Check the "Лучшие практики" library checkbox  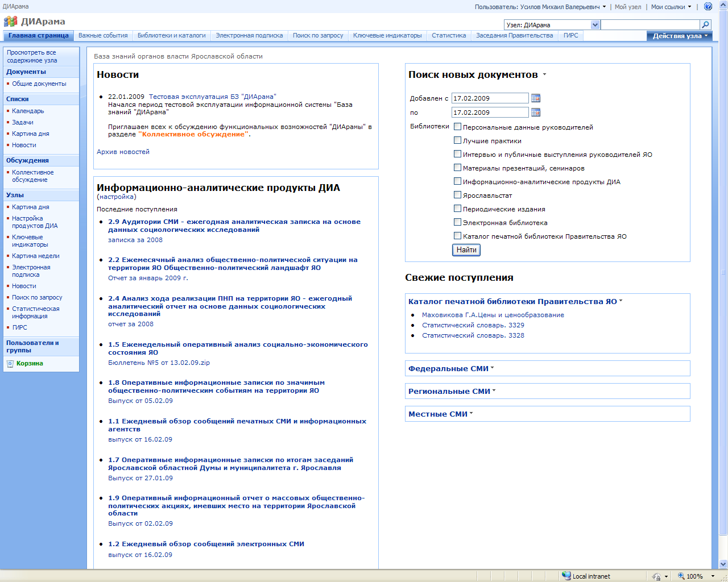point(457,140)
